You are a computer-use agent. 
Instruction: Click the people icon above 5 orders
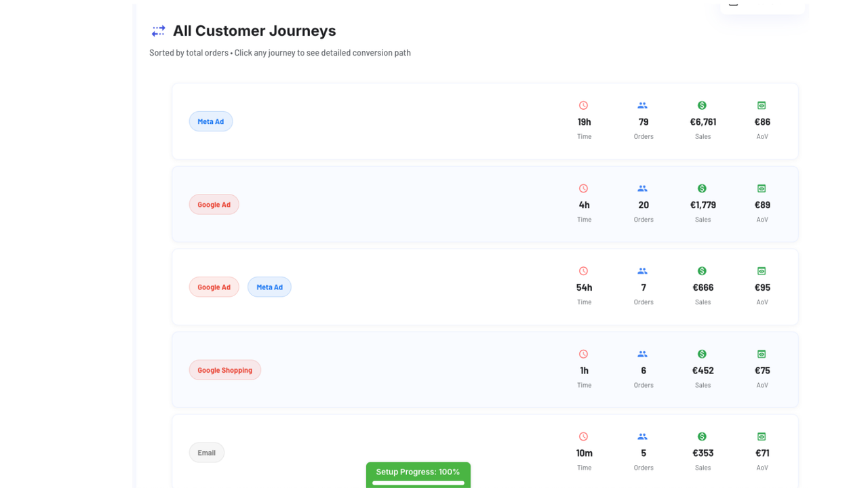642,437
